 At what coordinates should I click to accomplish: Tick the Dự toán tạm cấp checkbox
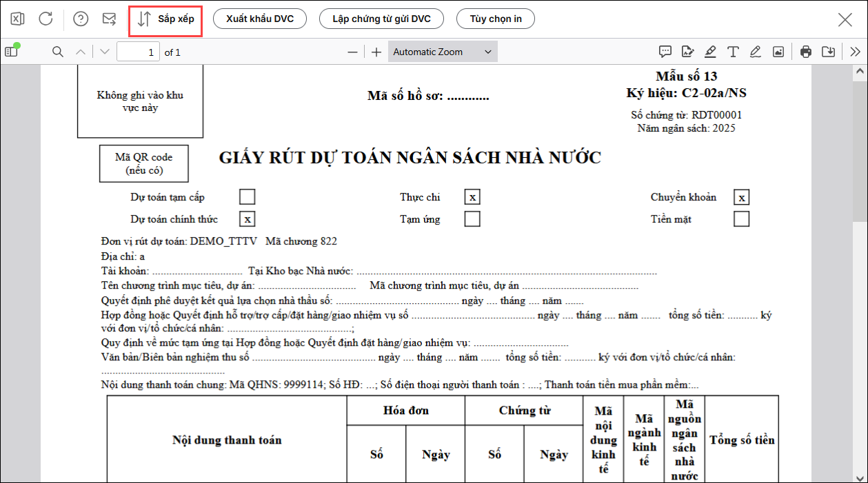coord(247,197)
